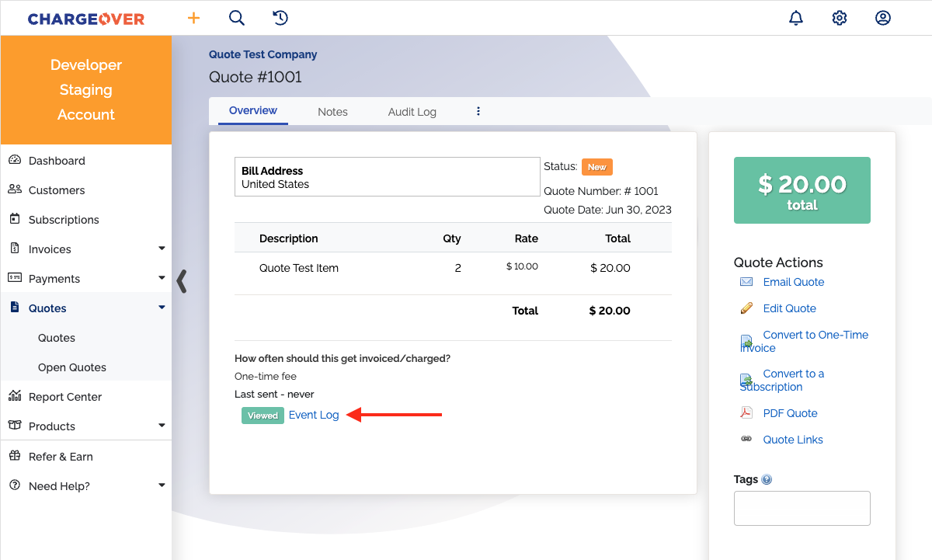Click the orange New status badge
The width and height of the screenshot is (932, 560).
[597, 167]
